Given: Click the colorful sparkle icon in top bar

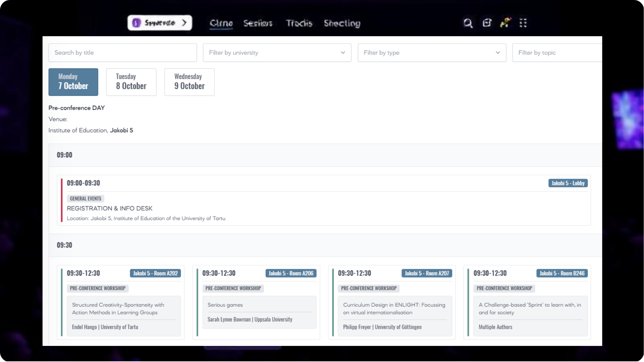Looking at the screenshot, I should tap(505, 23).
